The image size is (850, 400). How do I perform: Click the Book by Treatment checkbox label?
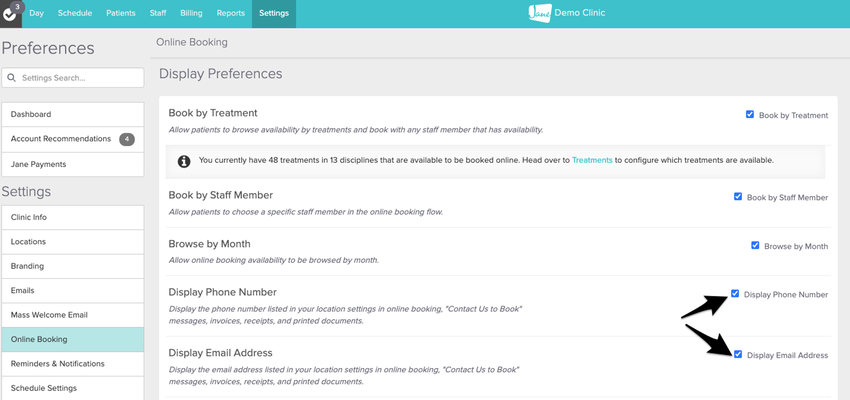point(794,115)
